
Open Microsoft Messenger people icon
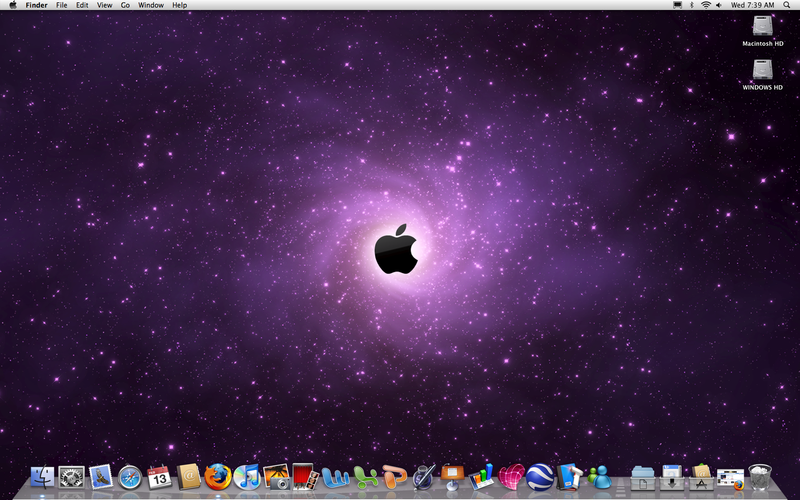tap(599, 478)
